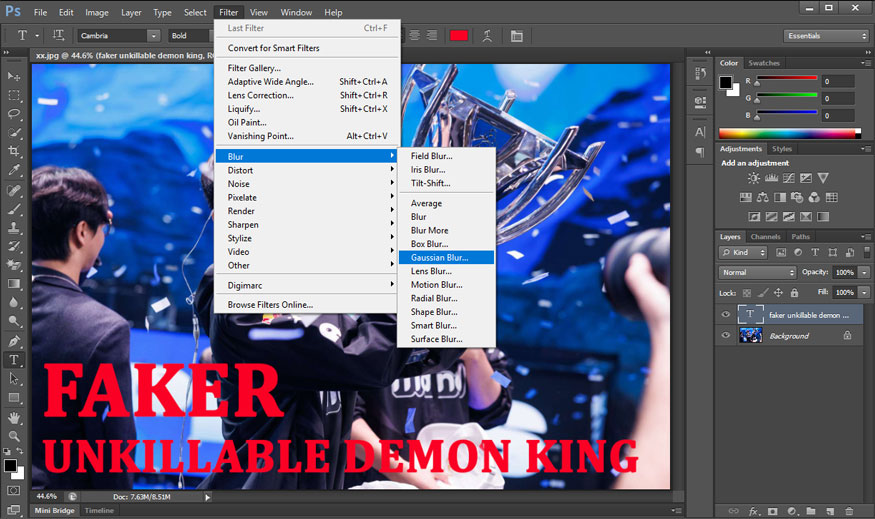Toggle lock transparent pixels
Image resolution: width=875 pixels, height=519 pixels.
pos(747,292)
